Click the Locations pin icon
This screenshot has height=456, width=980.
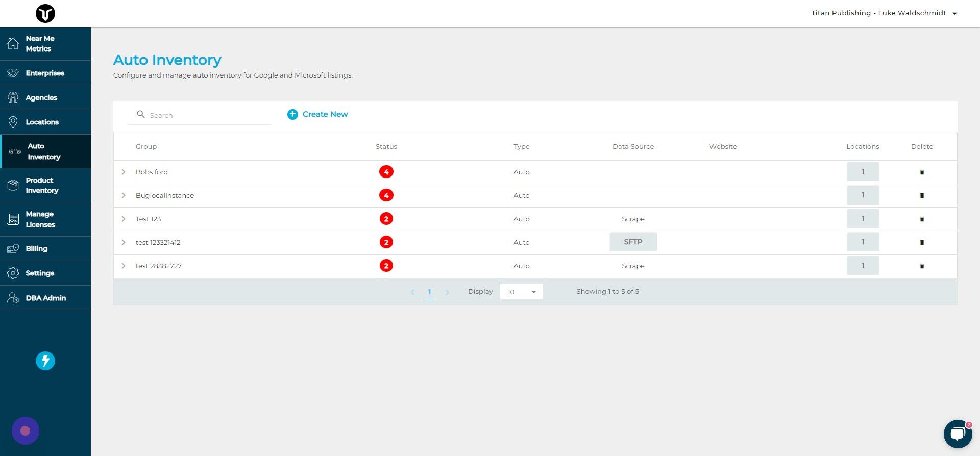pos(13,122)
